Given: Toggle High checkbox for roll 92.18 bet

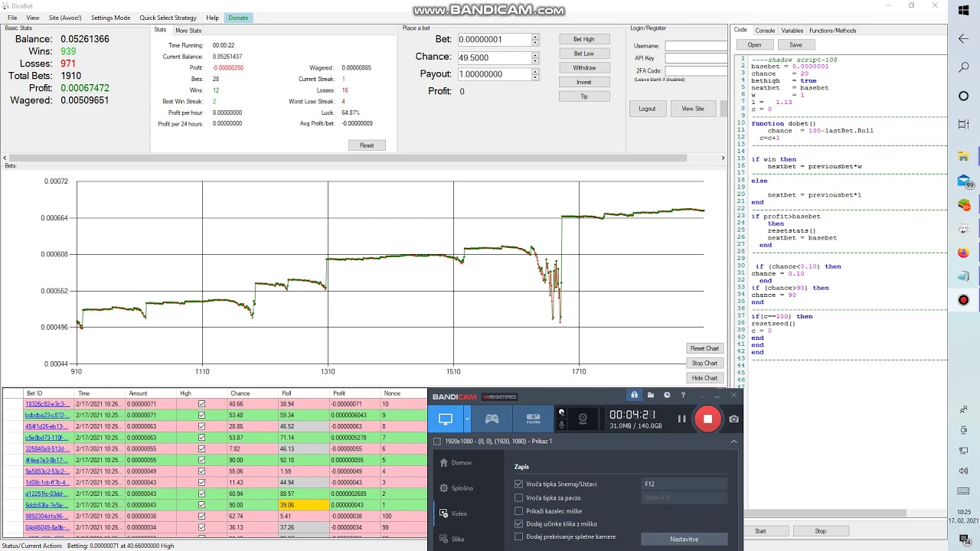Looking at the screenshot, I should click(x=201, y=460).
